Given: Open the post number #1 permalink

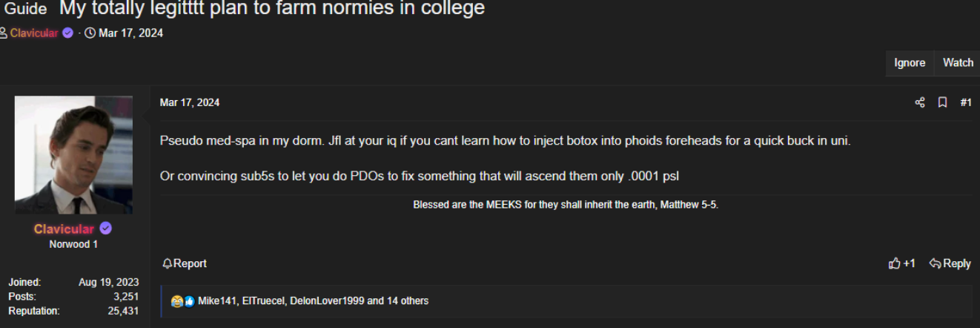Looking at the screenshot, I should [x=965, y=102].
